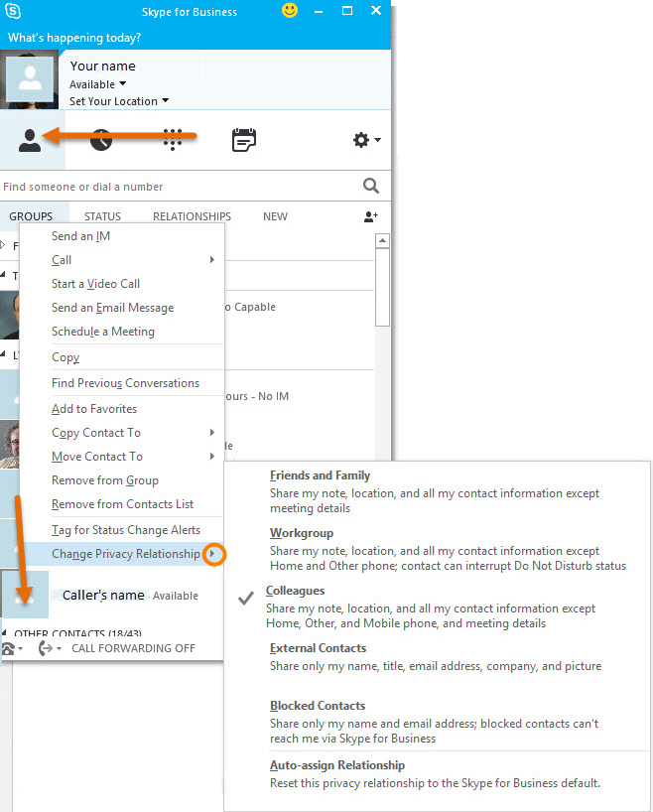Open the Conversations history clock icon
The image size is (653, 812).
pyautogui.click(x=101, y=140)
